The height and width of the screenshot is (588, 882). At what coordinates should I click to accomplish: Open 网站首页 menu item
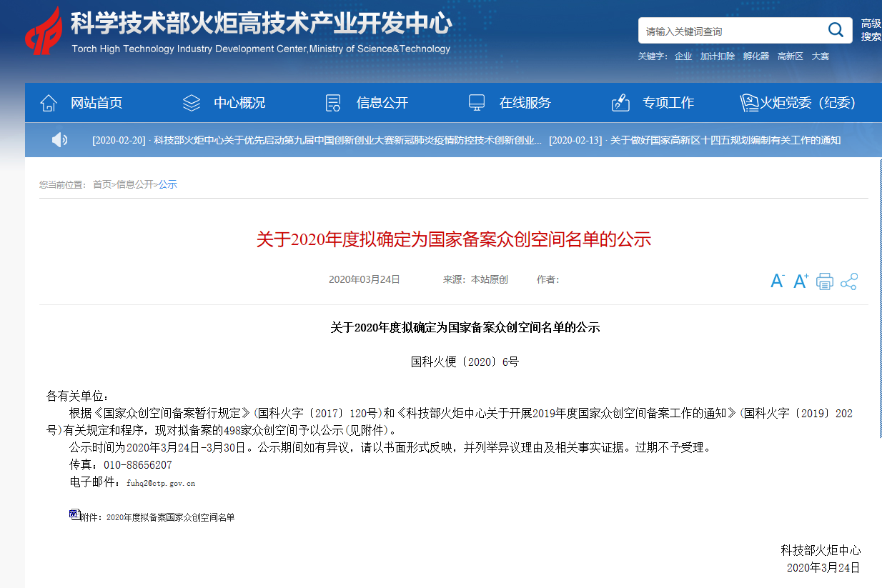(x=96, y=103)
